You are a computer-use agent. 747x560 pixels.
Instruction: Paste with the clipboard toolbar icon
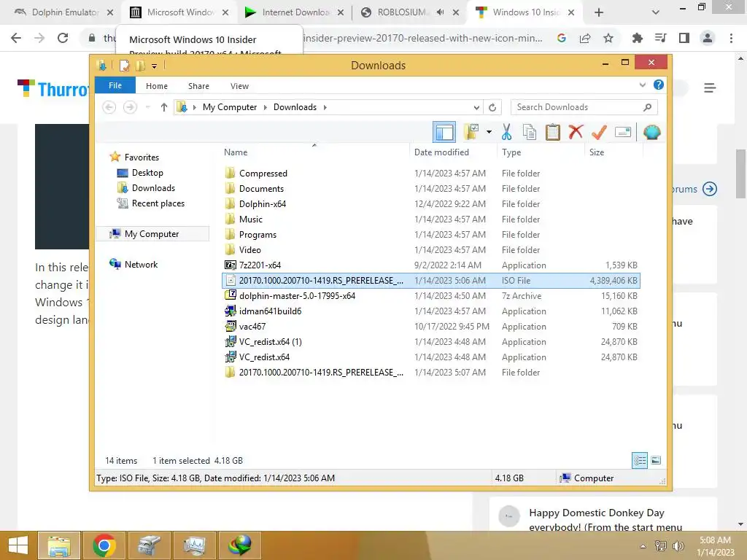click(x=553, y=132)
